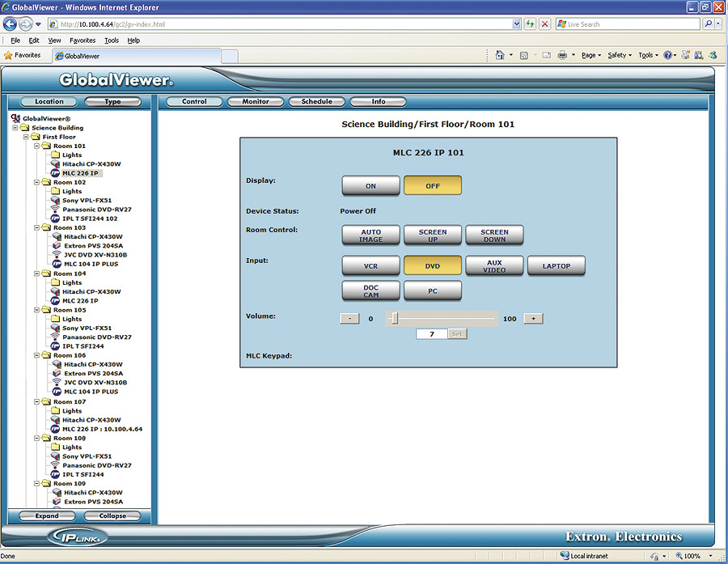728x564 pixels.
Task: Open the address bar history dropdown
Action: [x=516, y=24]
